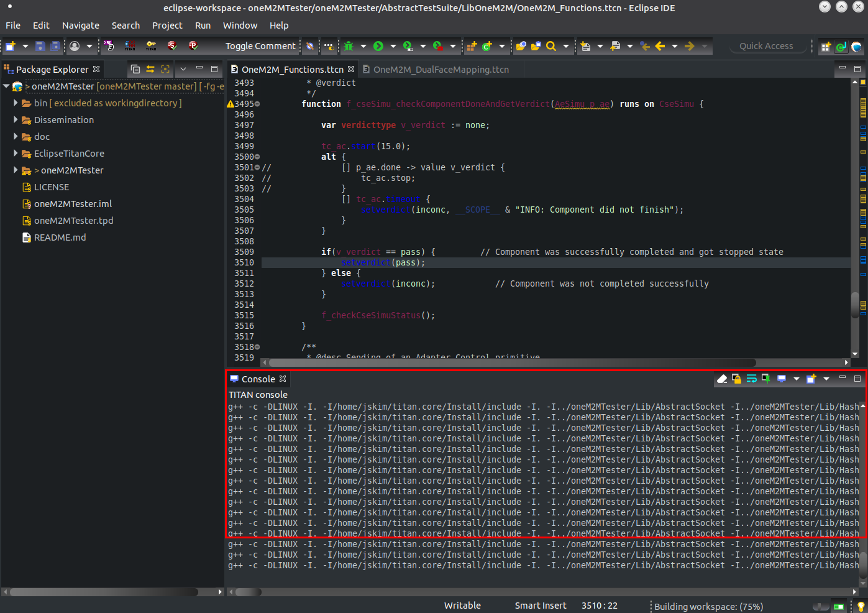Image resolution: width=868 pixels, height=613 pixels.
Task: Open the Search icon dropdown arrow
Action: click(566, 46)
